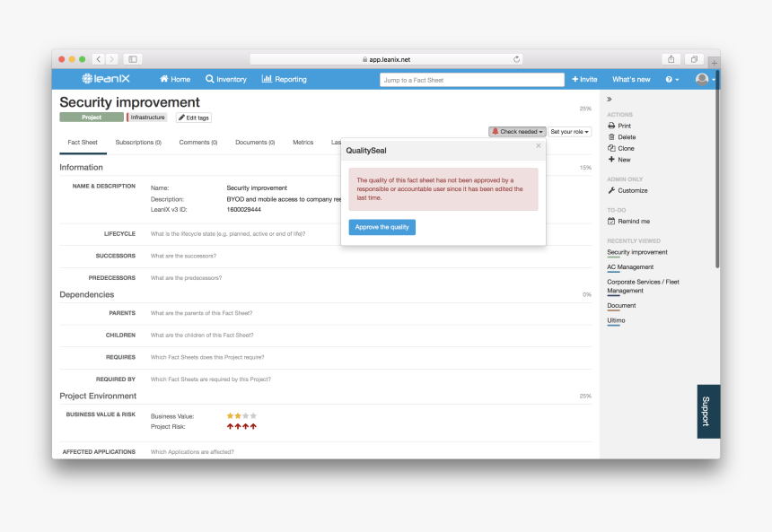Screen dimensions: 772x532
Task: Open What's new
Action: tap(631, 79)
